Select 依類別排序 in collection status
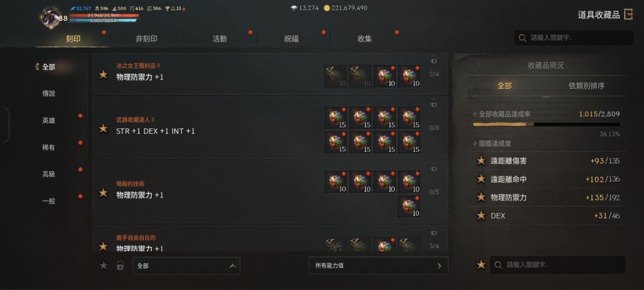 pyautogui.click(x=586, y=86)
